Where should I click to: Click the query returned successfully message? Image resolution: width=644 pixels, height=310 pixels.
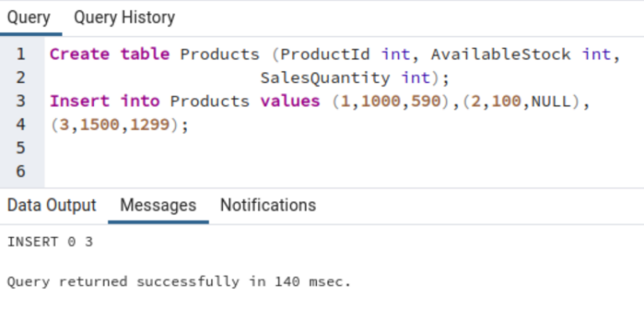(179, 282)
